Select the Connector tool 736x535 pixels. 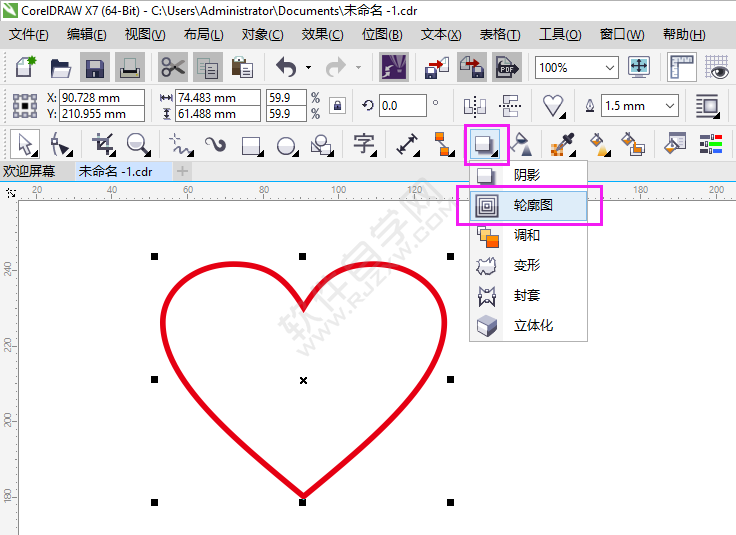click(444, 145)
